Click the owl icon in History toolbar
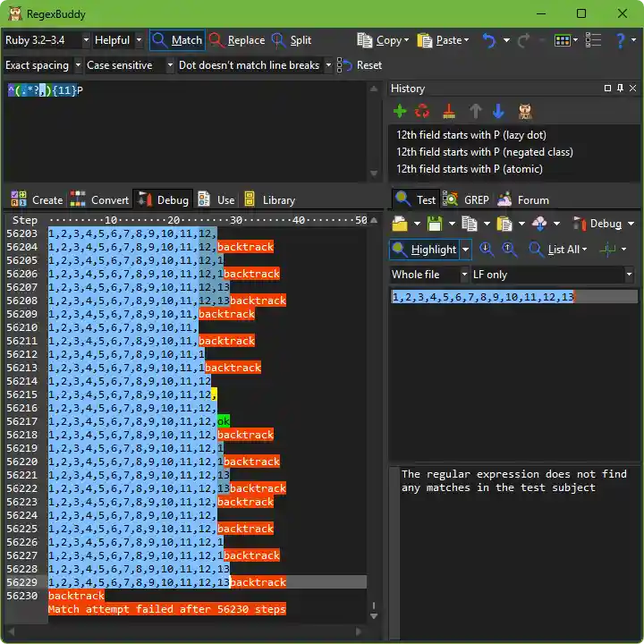 (525, 111)
